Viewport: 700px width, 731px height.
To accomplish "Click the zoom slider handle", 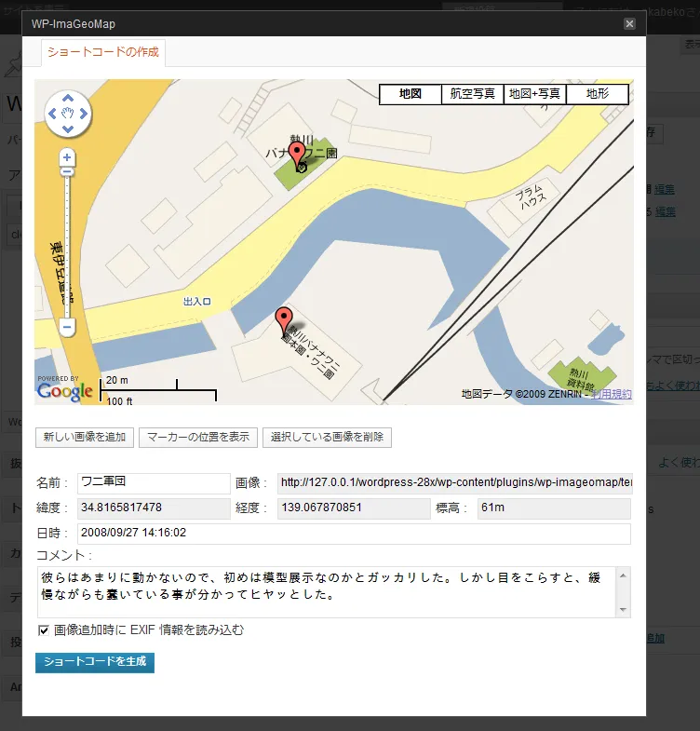I will 67,172.
